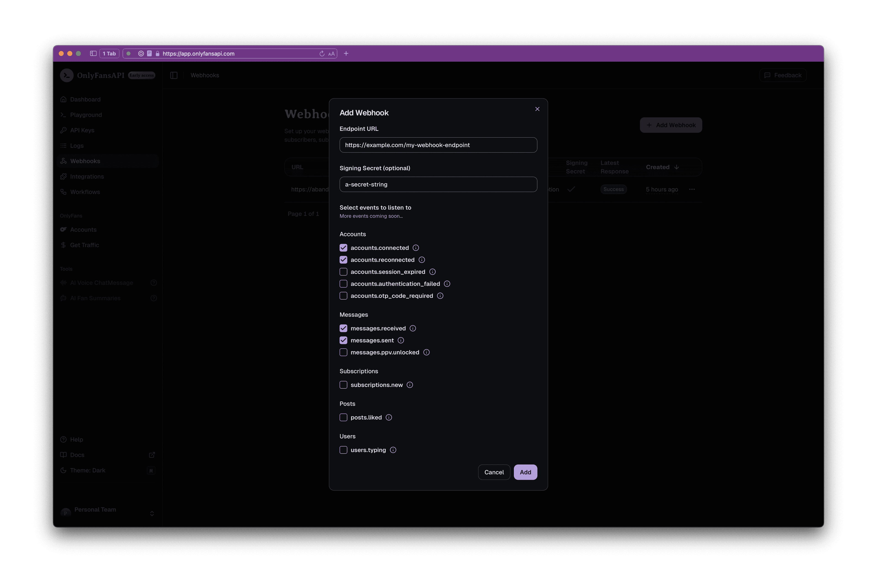Navigate to Accounts in the sidebar
The width and height of the screenshot is (877, 588).
(x=83, y=230)
